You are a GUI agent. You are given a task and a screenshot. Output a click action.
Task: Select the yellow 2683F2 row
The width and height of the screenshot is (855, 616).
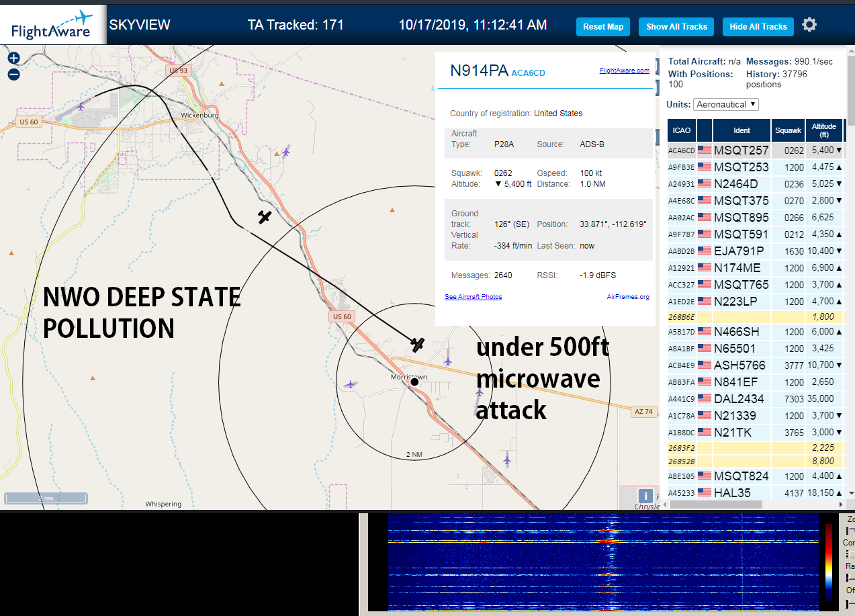756,448
